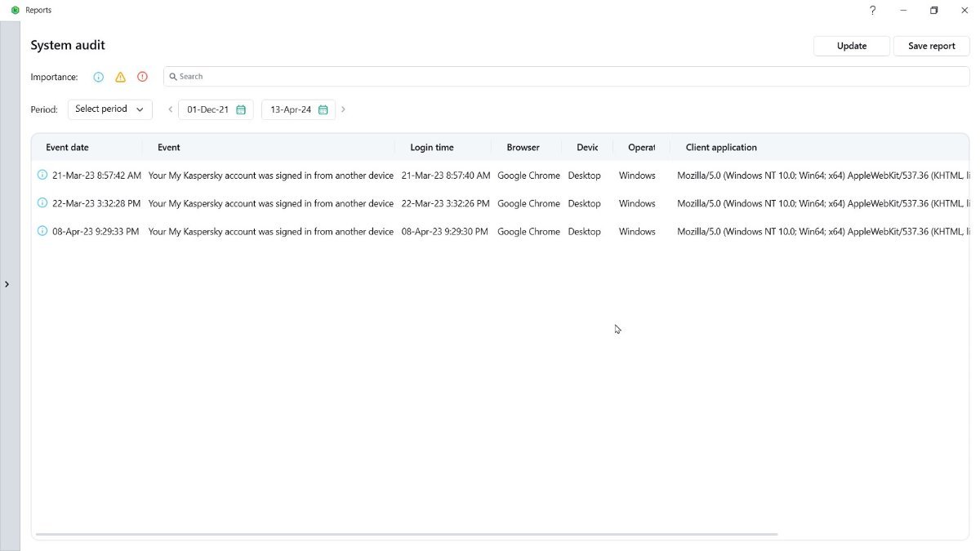Open calendar icon for end date 13-Apr-24
This screenshot has height=551, width=980.
[x=323, y=109]
